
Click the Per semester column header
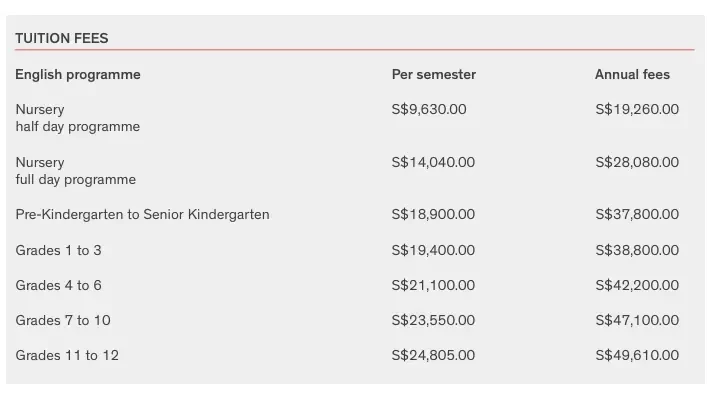[434, 74]
